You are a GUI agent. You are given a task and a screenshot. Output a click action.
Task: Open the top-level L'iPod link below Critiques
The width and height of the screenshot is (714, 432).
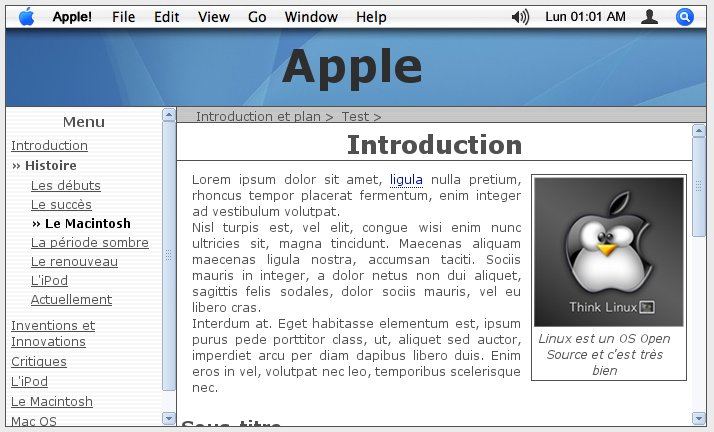[29, 381]
